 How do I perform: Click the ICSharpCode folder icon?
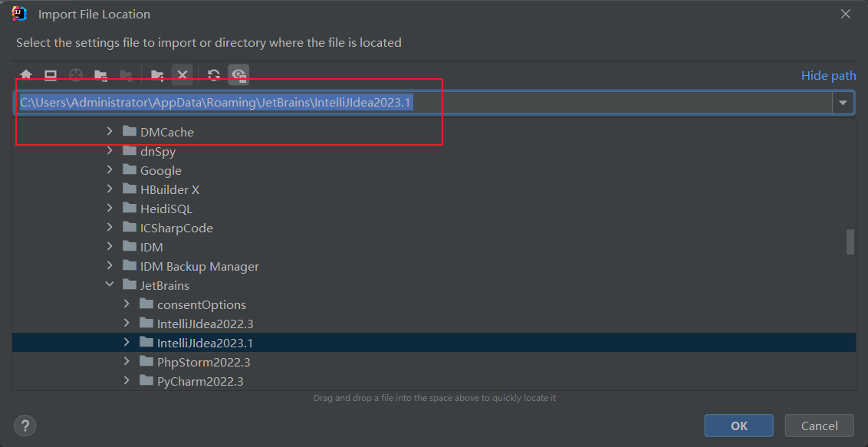[x=130, y=228]
